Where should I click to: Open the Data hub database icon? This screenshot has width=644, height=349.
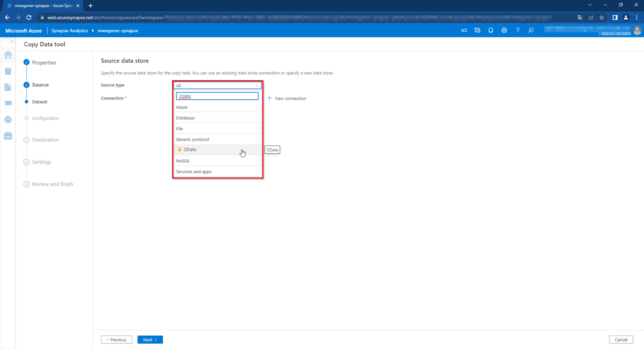tap(8, 71)
